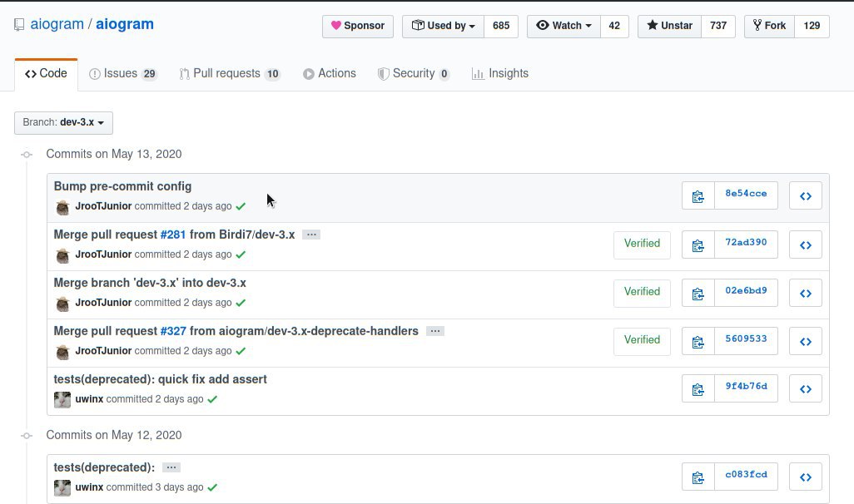854x504 pixels.
Task: Open the Security tab
Action: (x=414, y=73)
